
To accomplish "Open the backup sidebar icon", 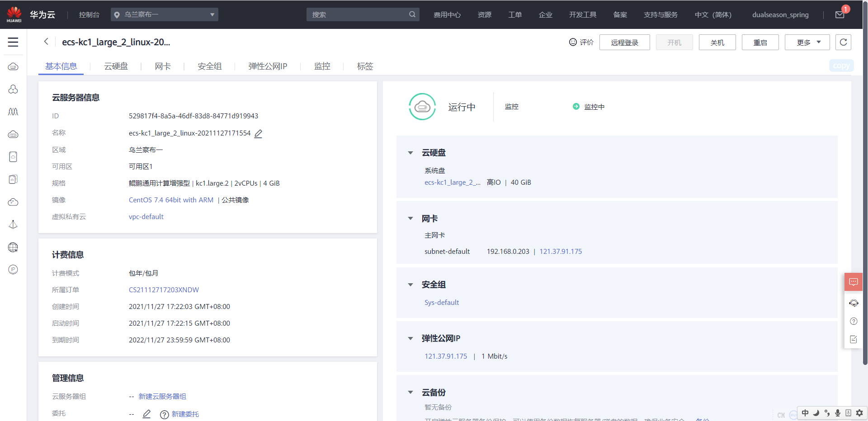I will tap(13, 179).
